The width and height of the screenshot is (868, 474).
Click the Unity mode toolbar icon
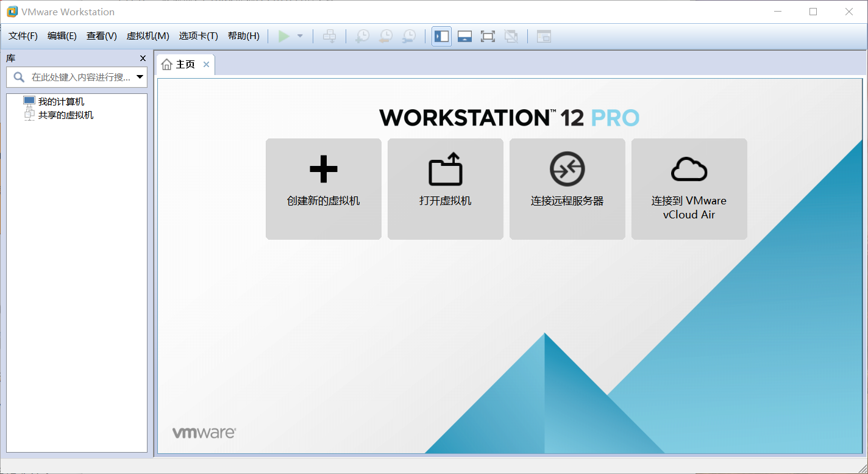click(x=511, y=36)
